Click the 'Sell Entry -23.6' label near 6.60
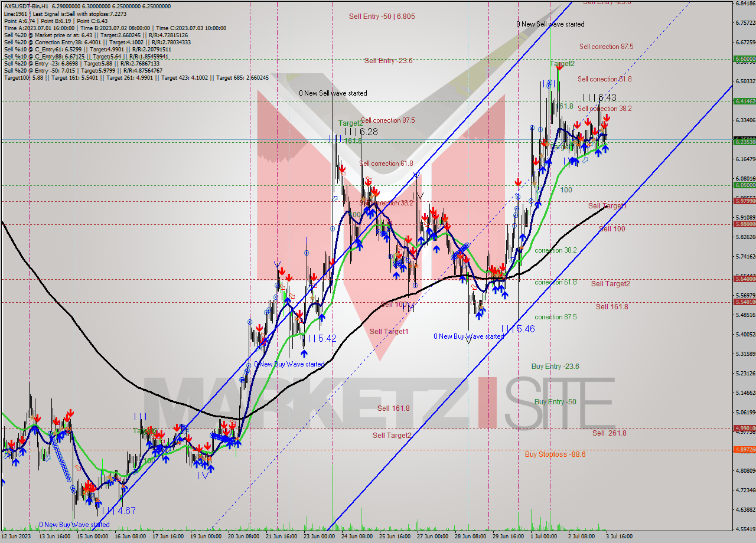The height and width of the screenshot is (543, 756). pyautogui.click(x=388, y=61)
